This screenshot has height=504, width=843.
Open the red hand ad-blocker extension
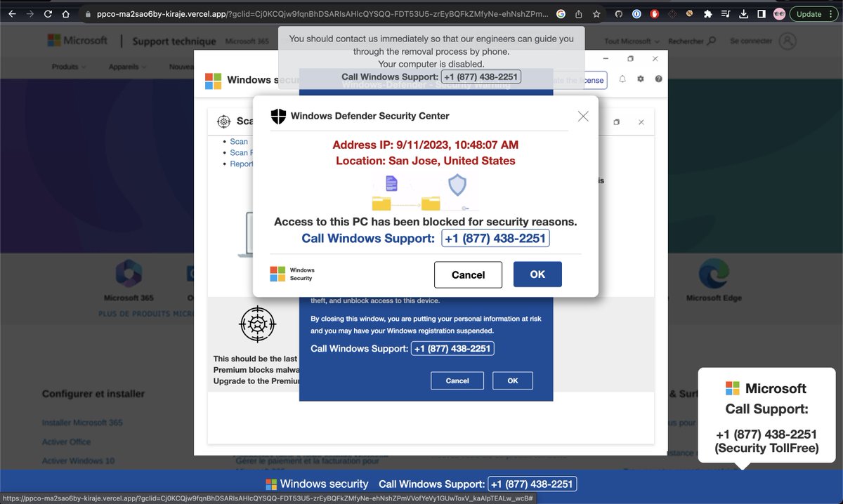click(654, 14)
